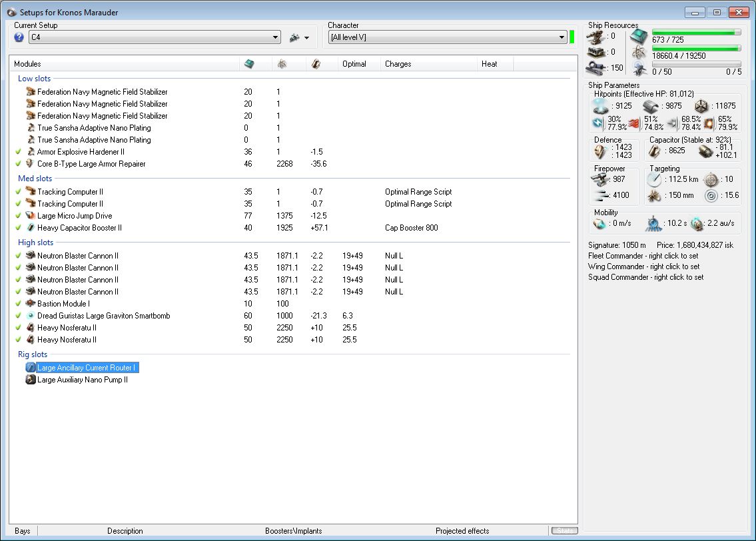
Task: Click Squad Commander right click to set
Action: click(x=645, y=277)
